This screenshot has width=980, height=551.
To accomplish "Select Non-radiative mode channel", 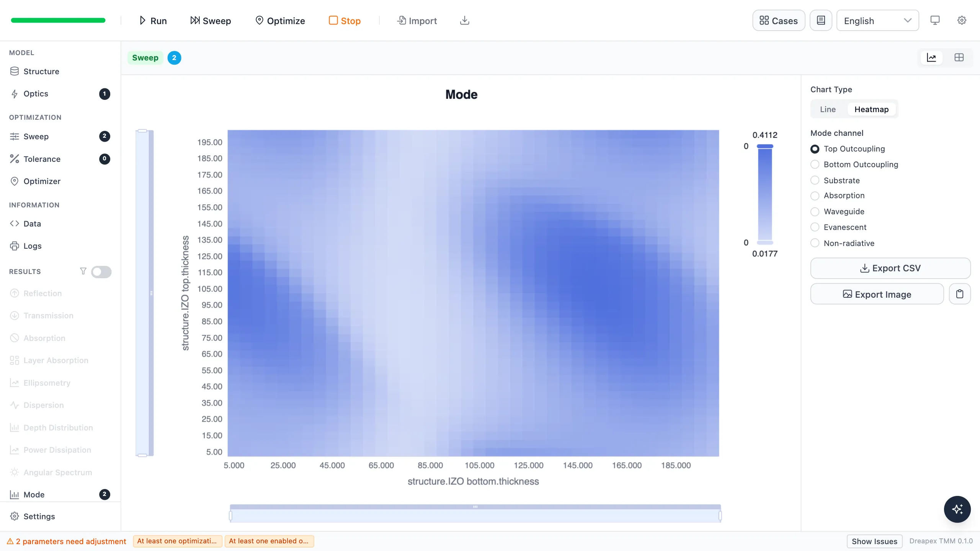I will tap(842, 243).
